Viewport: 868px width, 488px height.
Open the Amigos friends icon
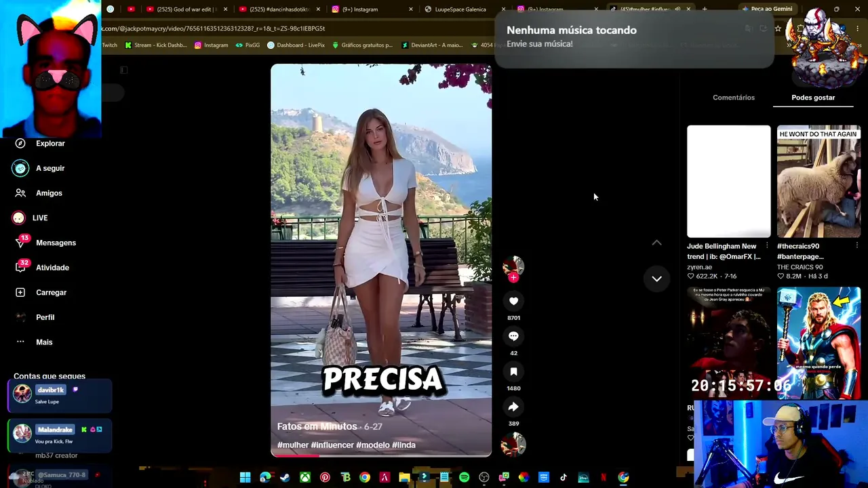(x=20, y=193)
